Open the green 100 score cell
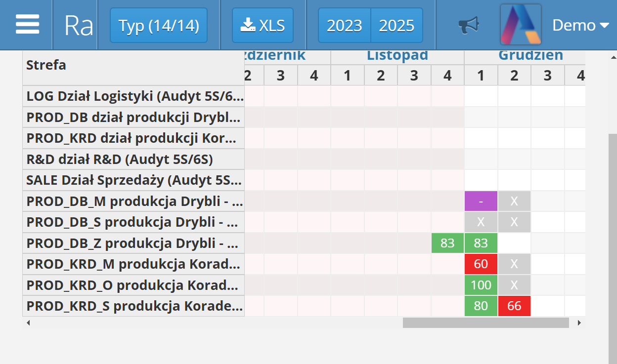 (x=481, y=285)
